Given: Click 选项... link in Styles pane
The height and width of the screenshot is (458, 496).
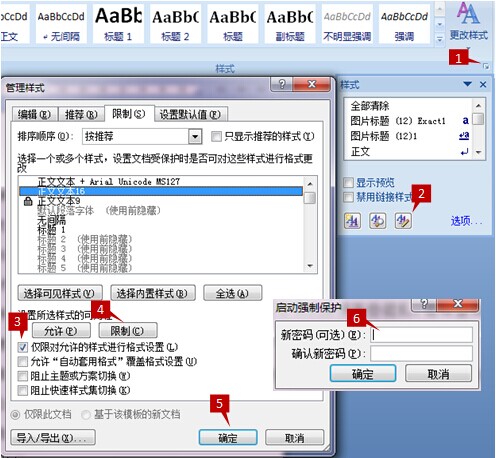Looking at the screenshot, I should coord(466,221).
